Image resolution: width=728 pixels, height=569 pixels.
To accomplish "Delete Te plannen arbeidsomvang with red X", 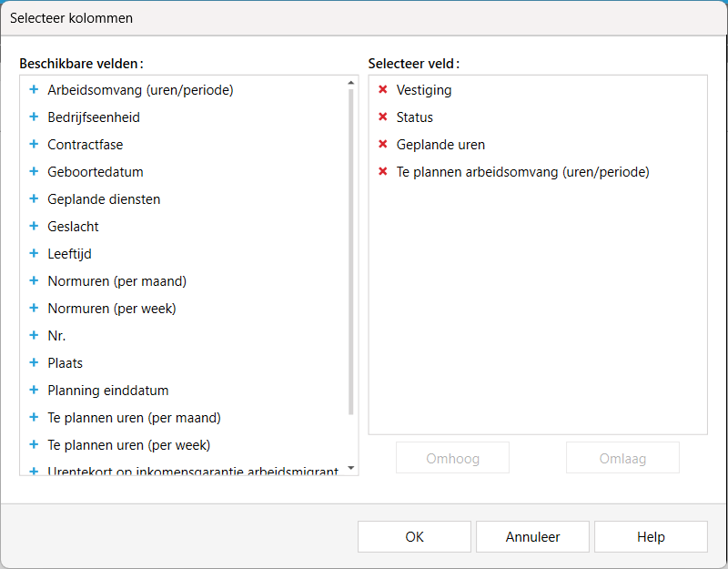I will pyautogui.click(x=383, y=172).
